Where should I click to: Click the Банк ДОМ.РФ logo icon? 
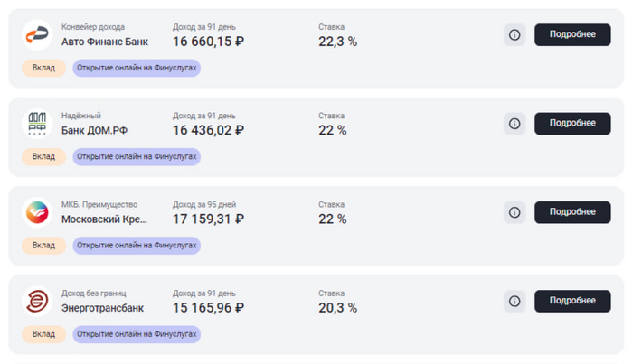37,124
